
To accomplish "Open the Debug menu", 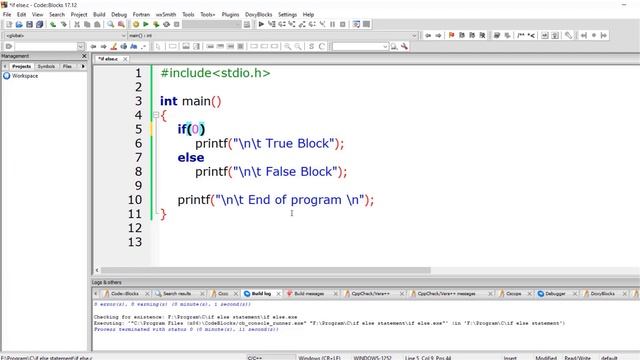I will point(119,14).
